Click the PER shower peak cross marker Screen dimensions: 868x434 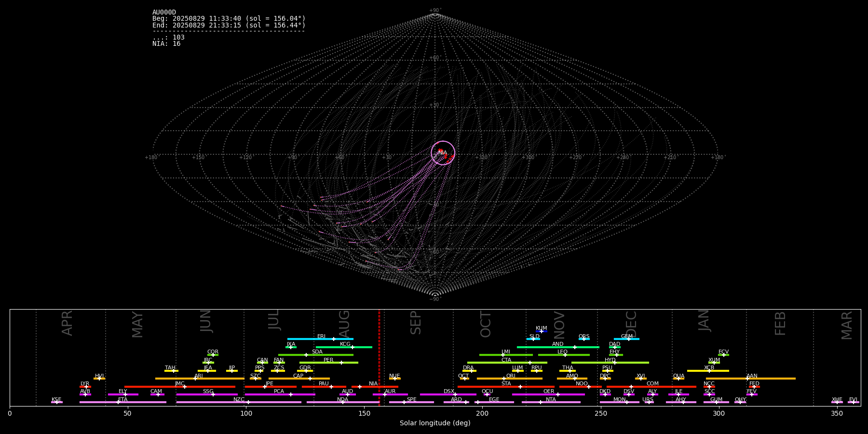coord(341,363)
